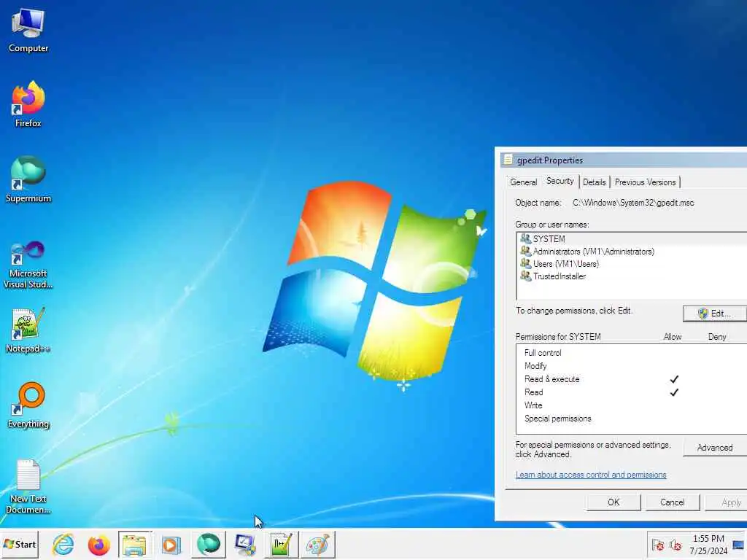Screen dimensions: 747x560
Task: Click the Allow checkmark for Read
Action: pos(673,392)
